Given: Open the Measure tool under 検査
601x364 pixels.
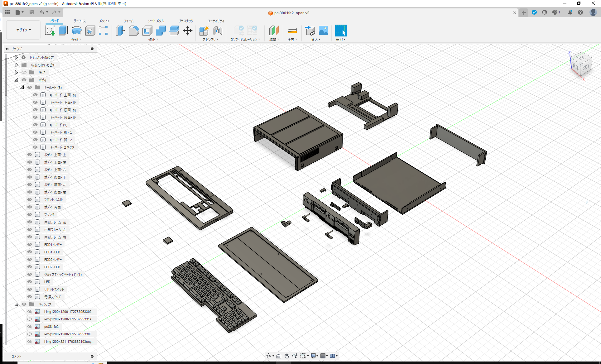Looking at the screenshot, I should click(292, 30).
